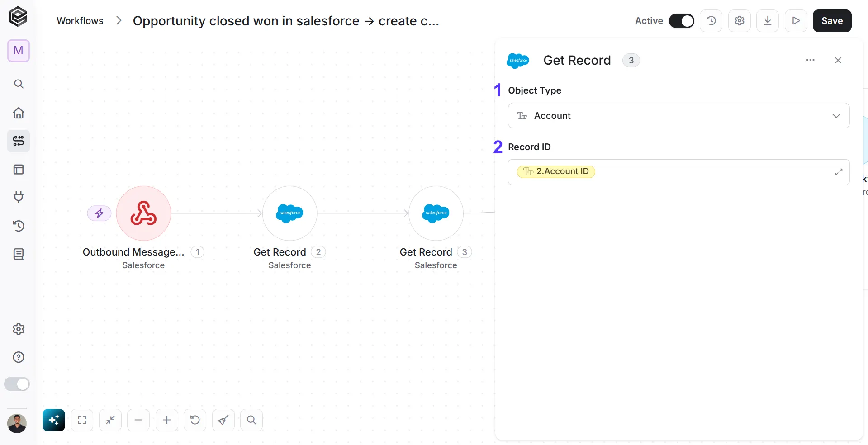Download the workflow
The width and height of the screenshot is (868, 445).
point(768,21)
